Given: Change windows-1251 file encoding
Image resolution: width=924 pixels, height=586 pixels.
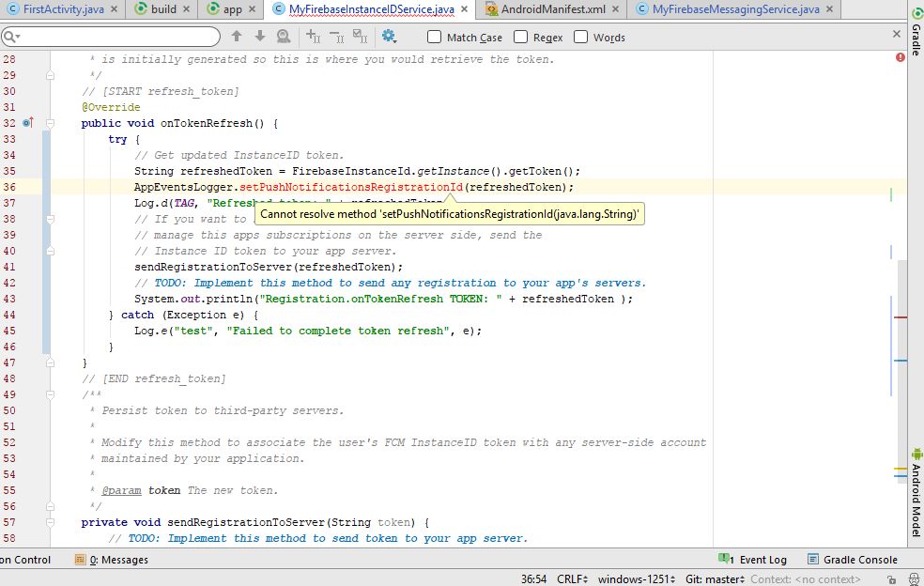Looking at the screenshot, I should (637, 578).
